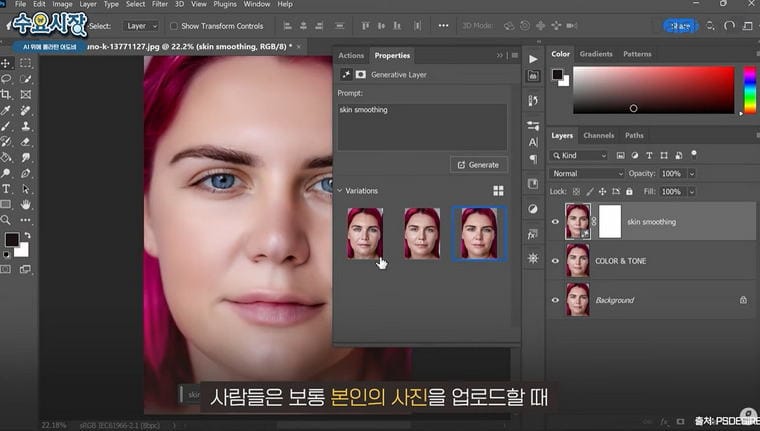Image resolution: width=760 pixels, height=431 pixels.
Task: Click the Color panel foreground swatch
Action: pos(557,75)
